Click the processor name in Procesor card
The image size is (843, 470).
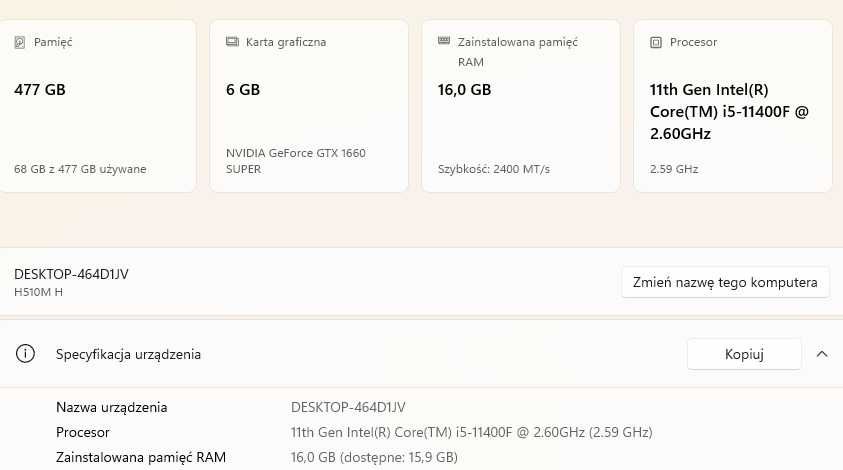729,111
